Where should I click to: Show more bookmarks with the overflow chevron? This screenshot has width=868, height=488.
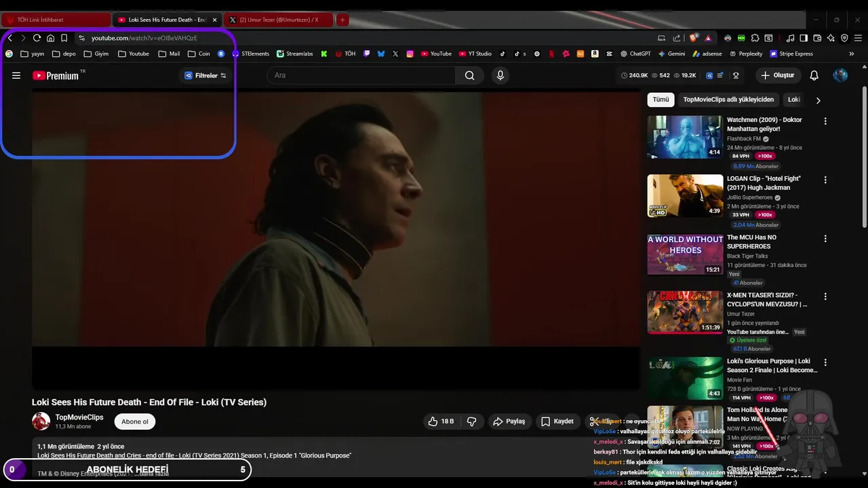[x=852, y=54]
